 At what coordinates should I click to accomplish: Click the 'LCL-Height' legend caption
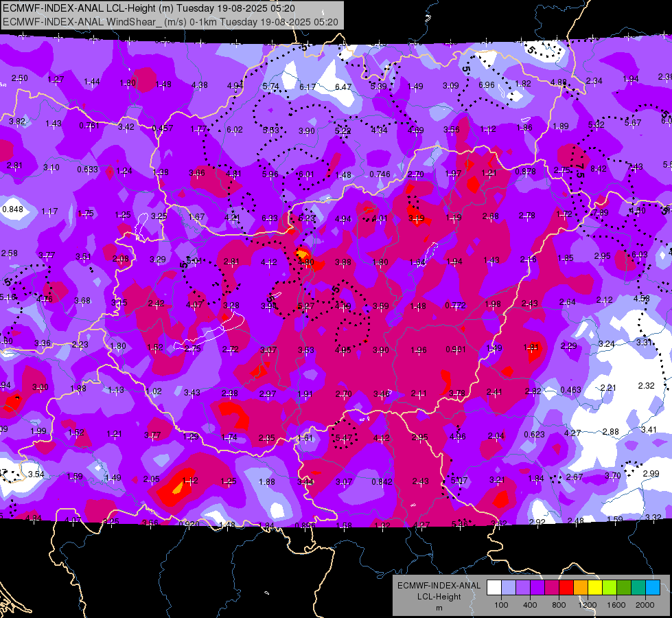[x=439, y=597]
